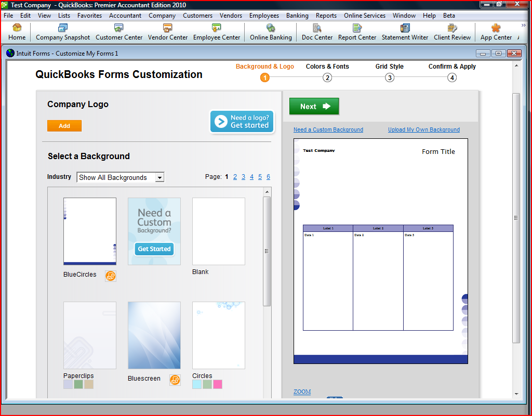This screenshot has width=532, height=416.
Task: Open the Online Services menu
Action: click(365, 16)
